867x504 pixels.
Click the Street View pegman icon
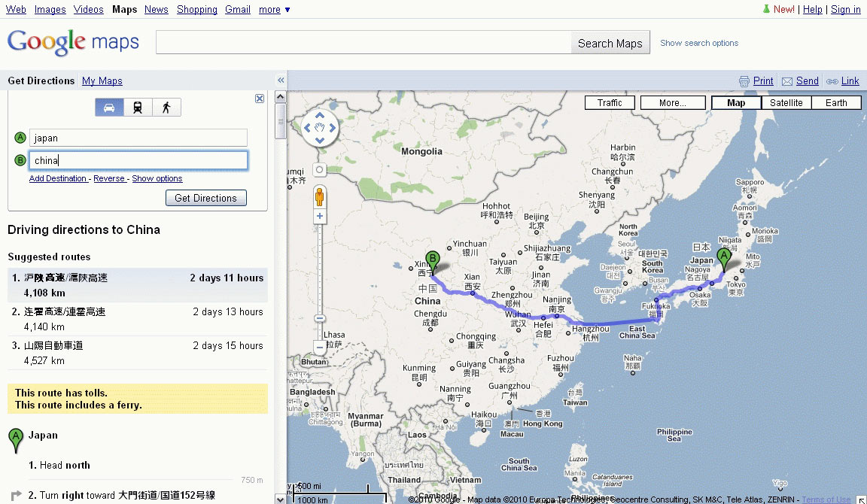coord(320,197)
